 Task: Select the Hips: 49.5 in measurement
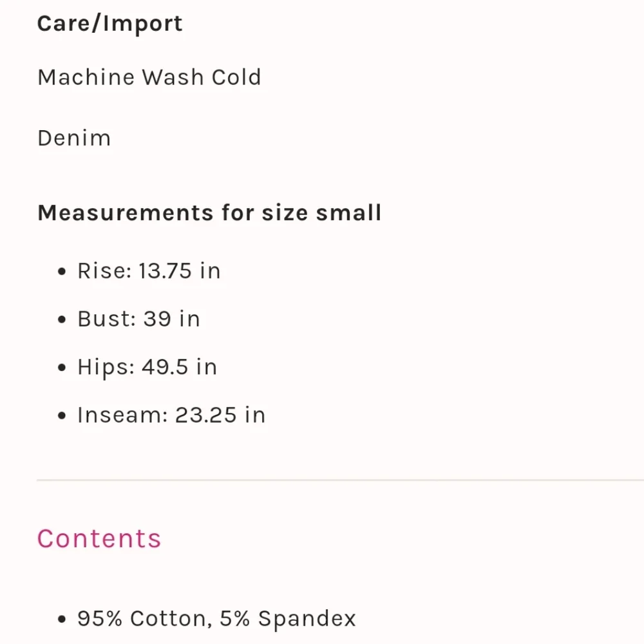click(x=147, y=367)
